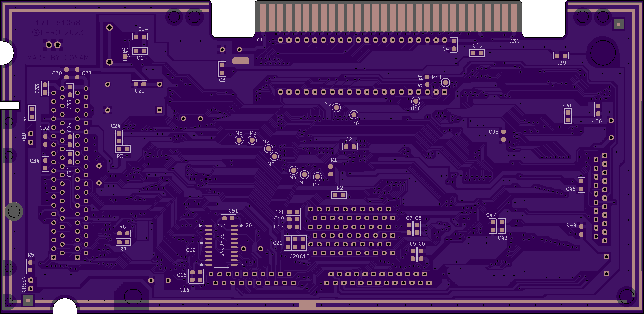The image size is (644, 314).
Task: Click test point M6 circle
Action: coord(252,140)
